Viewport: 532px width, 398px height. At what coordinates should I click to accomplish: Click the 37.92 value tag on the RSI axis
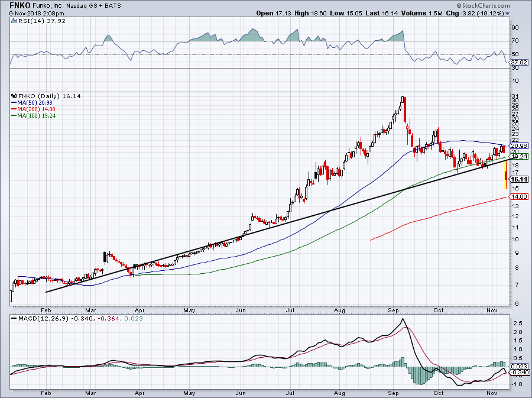520,63
